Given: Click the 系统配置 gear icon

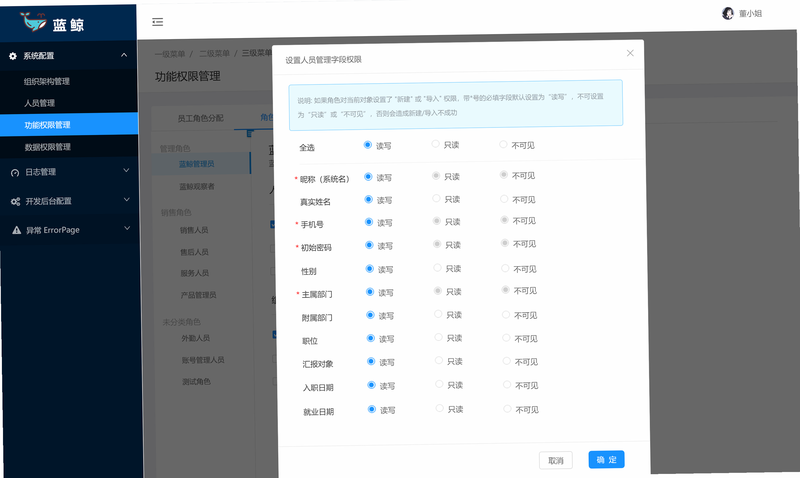Looking at the screenshot, I should tap(13, 56).
